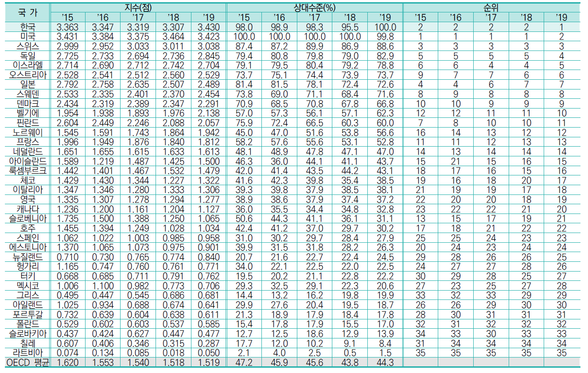
Task: Click the '17 year header under 순위
Action: 491,17
